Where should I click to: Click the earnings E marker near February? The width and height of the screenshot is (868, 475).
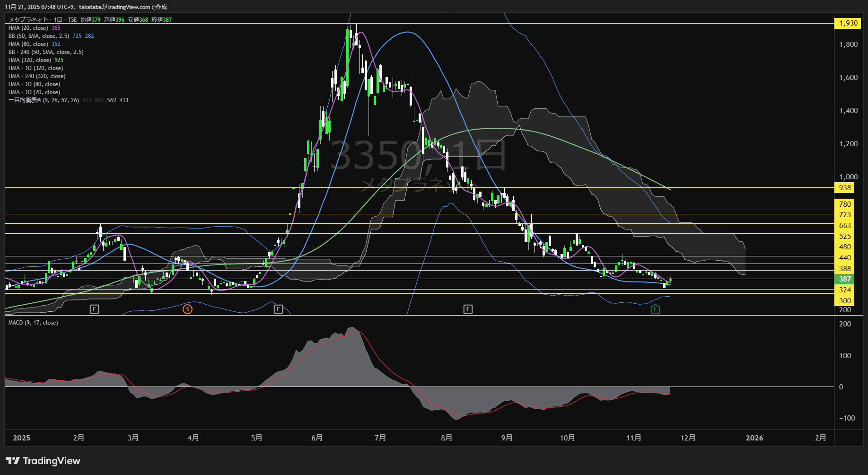tap(94, 309)
